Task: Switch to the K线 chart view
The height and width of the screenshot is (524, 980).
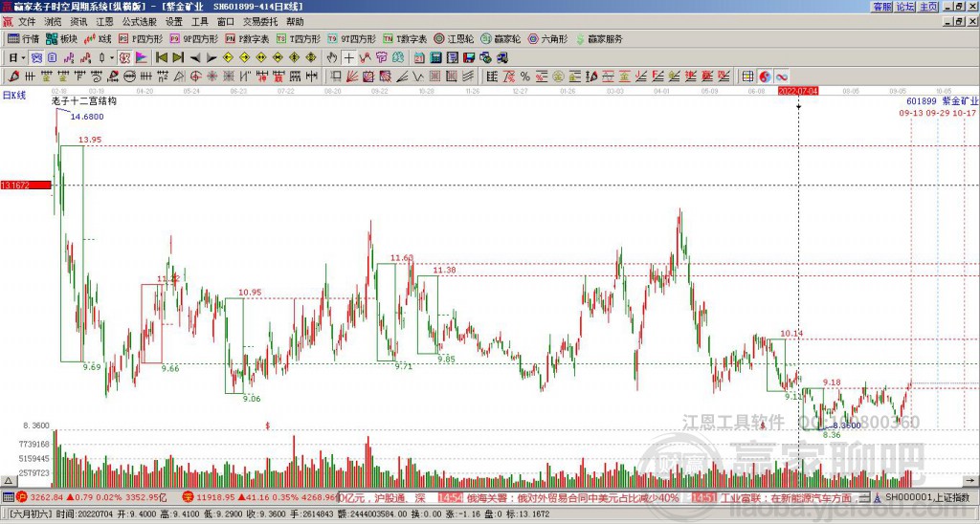Action: click(98, 38)
